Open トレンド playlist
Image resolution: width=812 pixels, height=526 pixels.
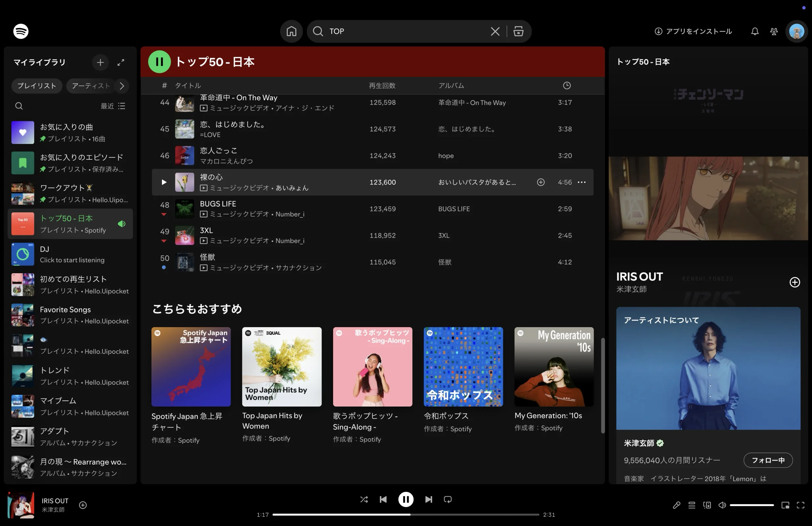[70, 376]
